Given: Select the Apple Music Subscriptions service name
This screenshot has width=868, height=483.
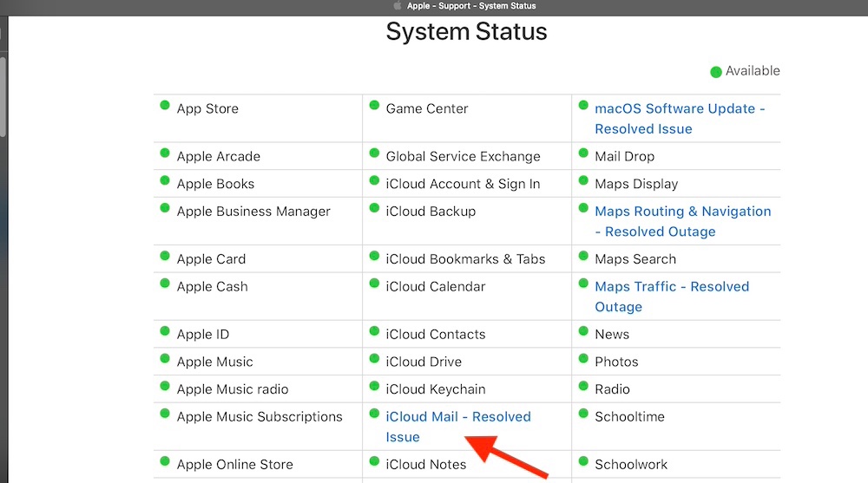Looking at the screenshot, I should (x=260, y=417).
